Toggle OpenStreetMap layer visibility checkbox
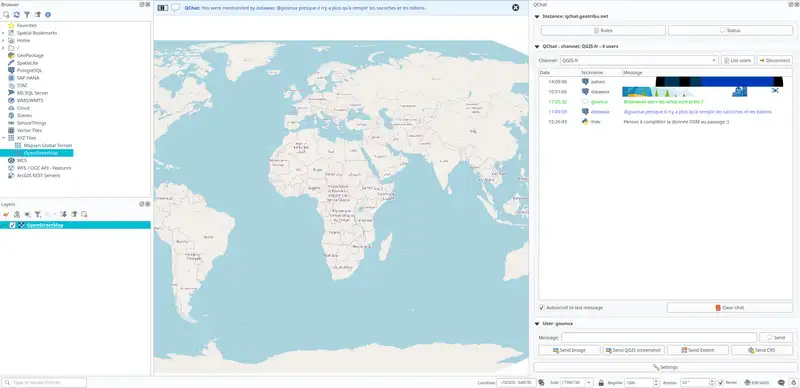This screenshot has width=800, height=388. coord(12,225)
